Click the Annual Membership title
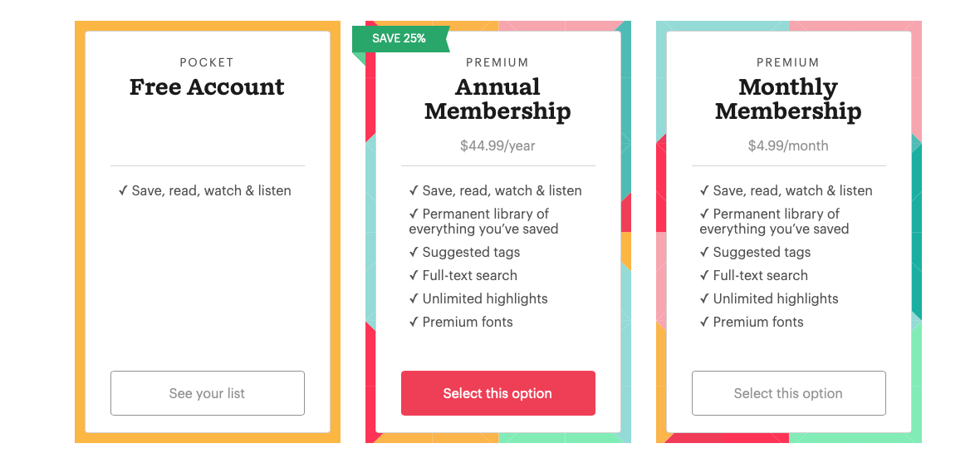980x468 pixels. [497, 99]
